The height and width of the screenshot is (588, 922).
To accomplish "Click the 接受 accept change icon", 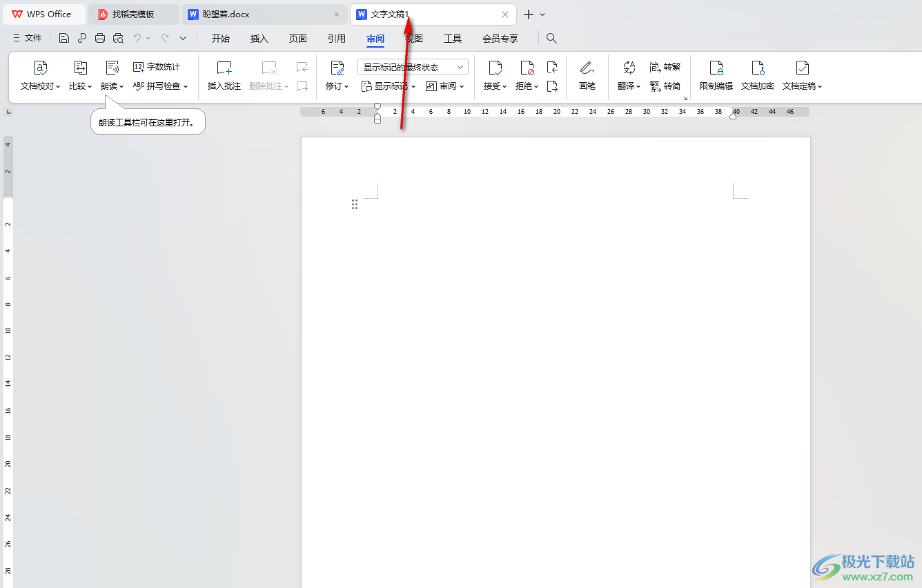I will tap(495, 68).
